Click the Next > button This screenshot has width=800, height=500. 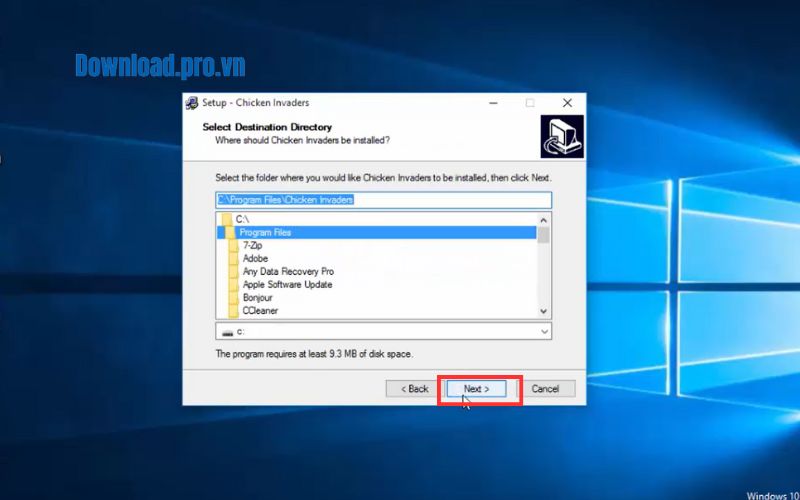click(477, 389)
